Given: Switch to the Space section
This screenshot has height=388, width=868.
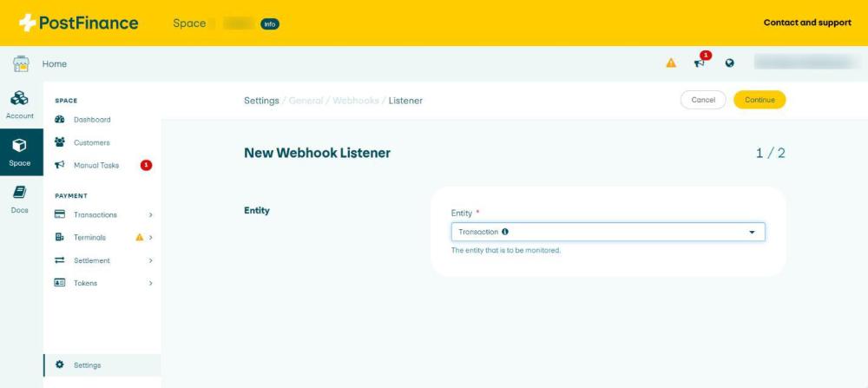Looking at the screenshot, I should 20,152.
